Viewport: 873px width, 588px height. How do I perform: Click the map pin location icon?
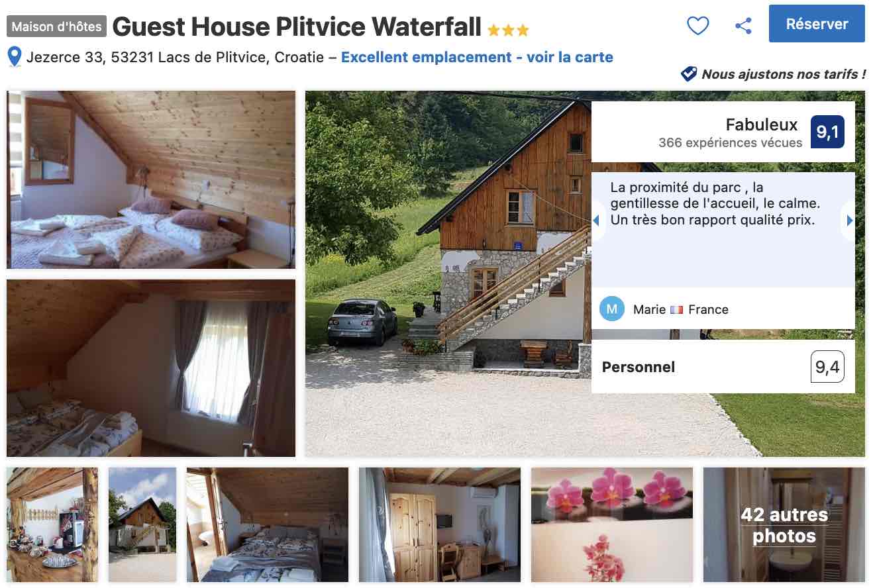point(15,57)
